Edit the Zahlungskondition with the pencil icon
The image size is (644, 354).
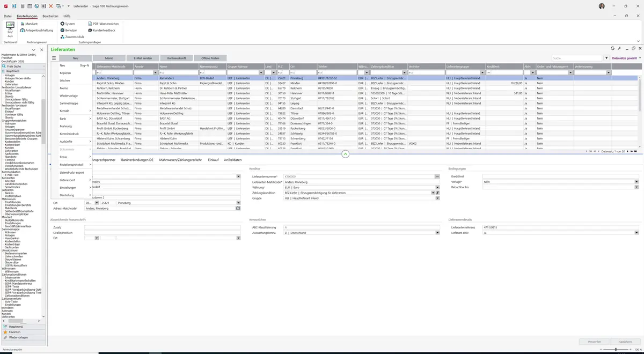[x=438, y=193]
